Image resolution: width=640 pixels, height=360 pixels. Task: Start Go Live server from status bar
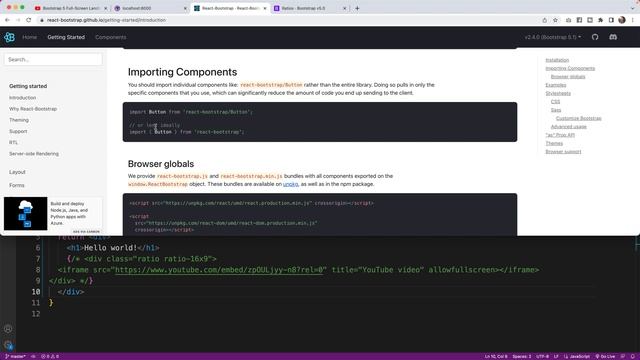click(x=605, y=356)
